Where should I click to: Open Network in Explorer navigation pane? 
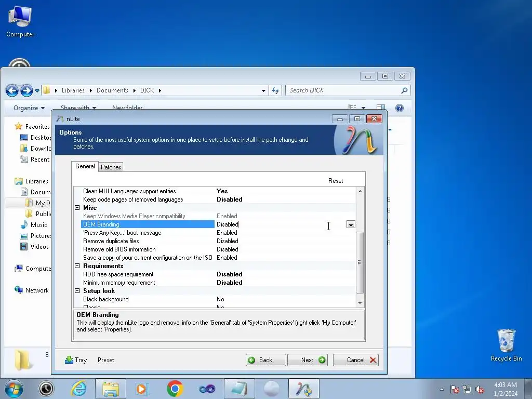coord(32,290)
